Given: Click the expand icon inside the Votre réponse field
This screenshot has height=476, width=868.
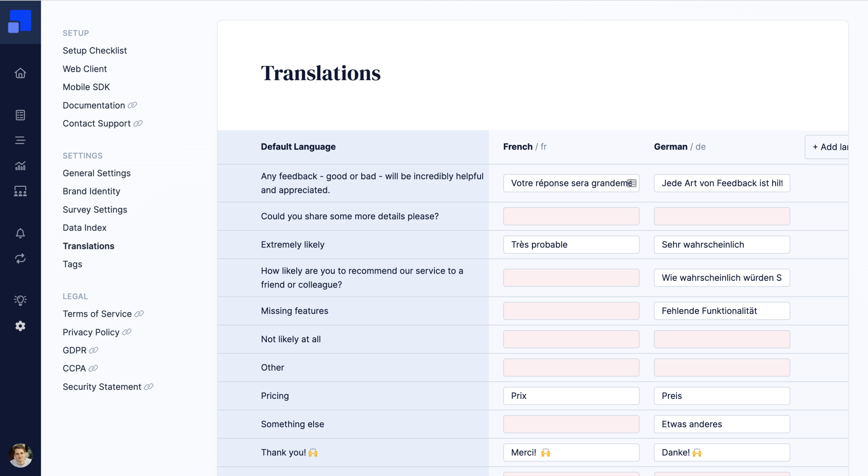Looking at the screenshot, I should tap(632, 183).
